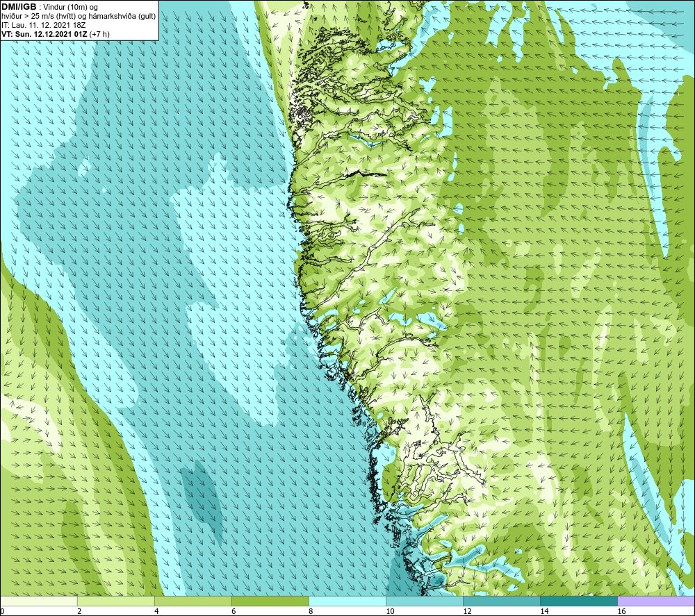Screen dimensions: 695x616
Task: Click the 10–12 m/s cyan legend swatch
Action: pos(425,601)
